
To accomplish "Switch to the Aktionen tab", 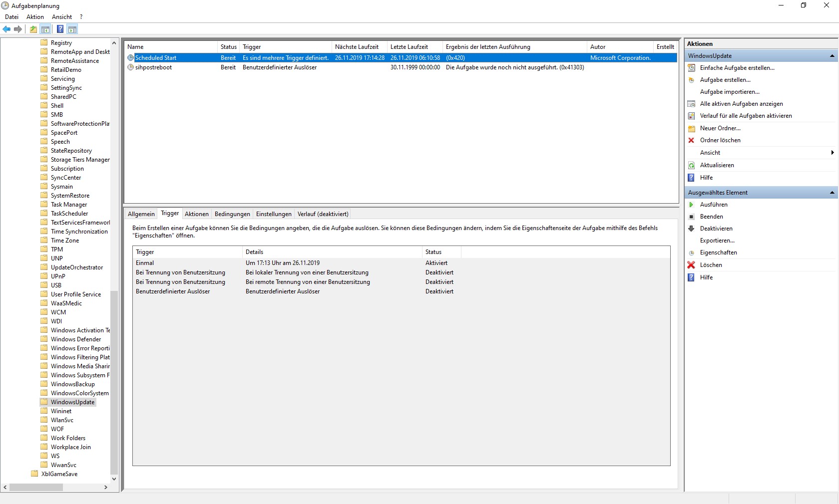I will coord(197,214).
